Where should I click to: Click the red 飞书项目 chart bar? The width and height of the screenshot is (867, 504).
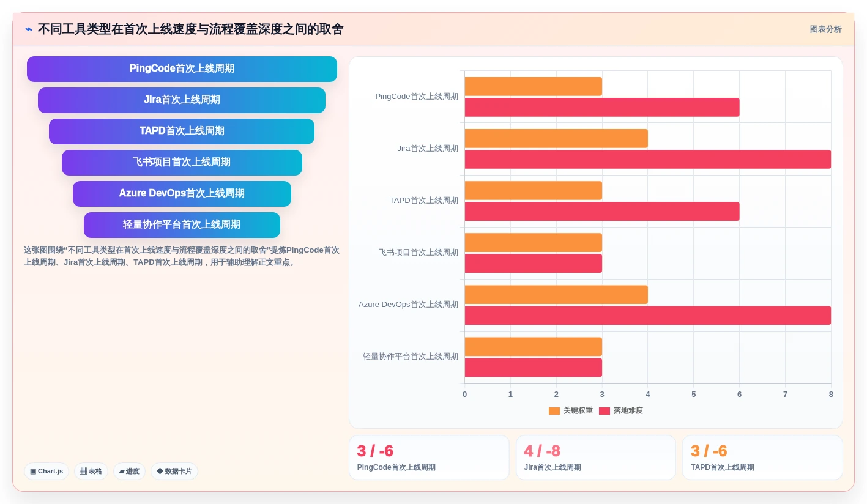534,263
